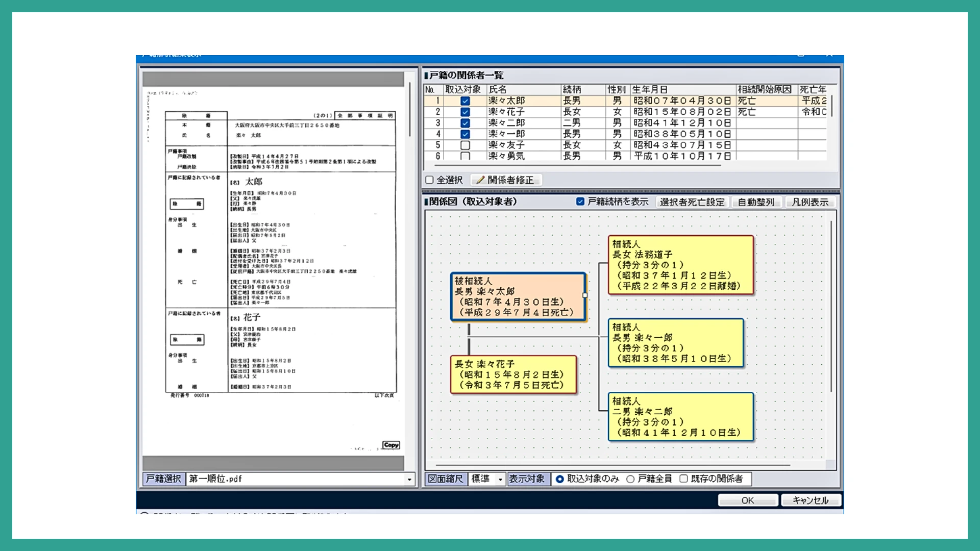Check 取込対象 box for 楽々友子

point(465,145)
